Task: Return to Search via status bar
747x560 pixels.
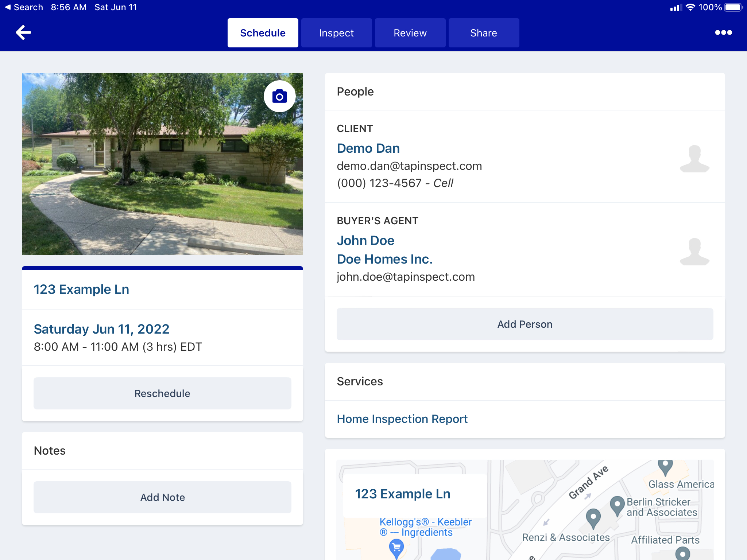Action: pyautogui.click(x=24, y=7)
